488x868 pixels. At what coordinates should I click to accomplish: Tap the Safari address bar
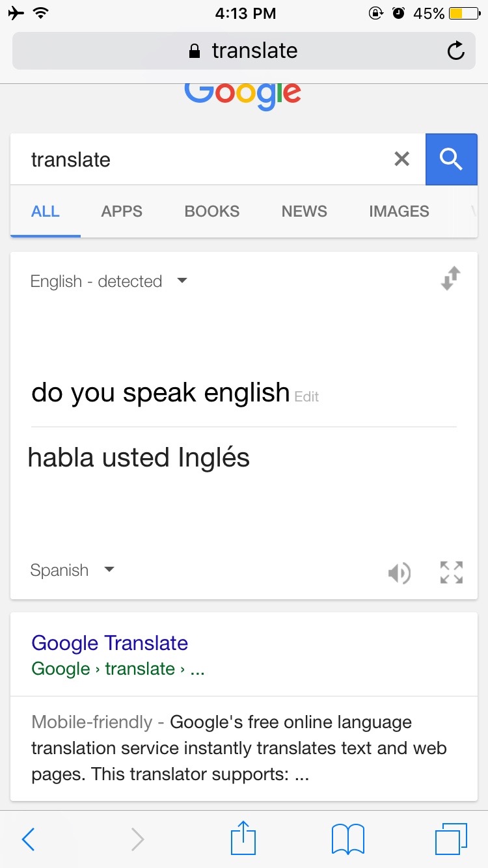click(x=244, y=51)
